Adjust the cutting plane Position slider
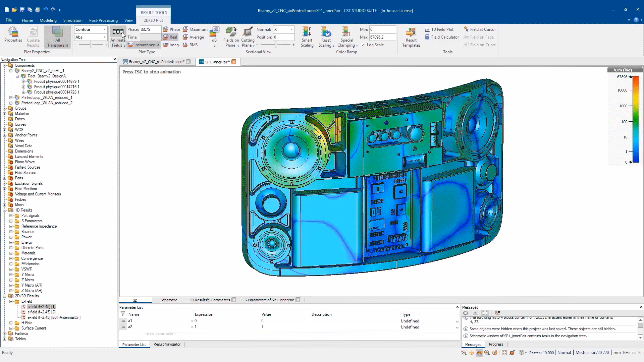The width and height of the screenshot is (644, 362). [276, 45]
